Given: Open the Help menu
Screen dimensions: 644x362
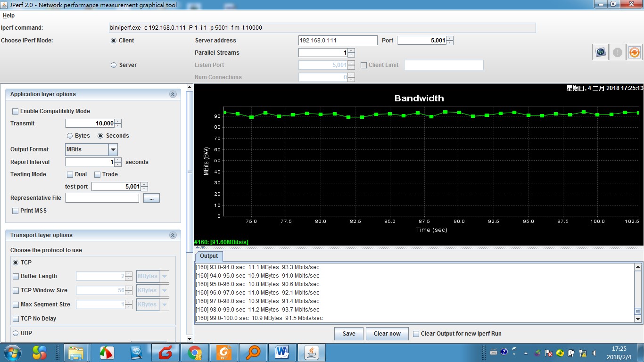Looking at the screenshot, I should [8, 16].
